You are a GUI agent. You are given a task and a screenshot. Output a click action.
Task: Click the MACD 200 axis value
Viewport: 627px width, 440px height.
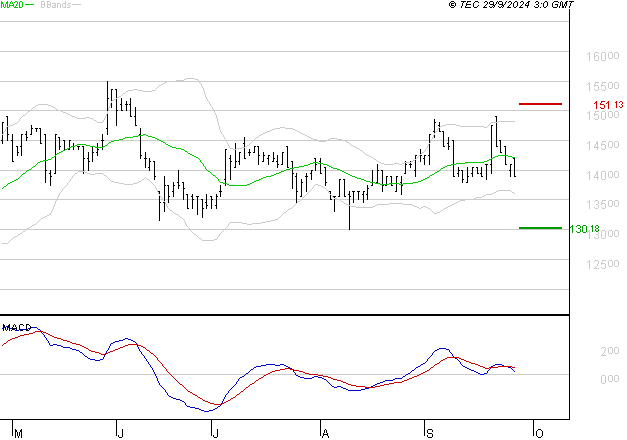point(610,351)
